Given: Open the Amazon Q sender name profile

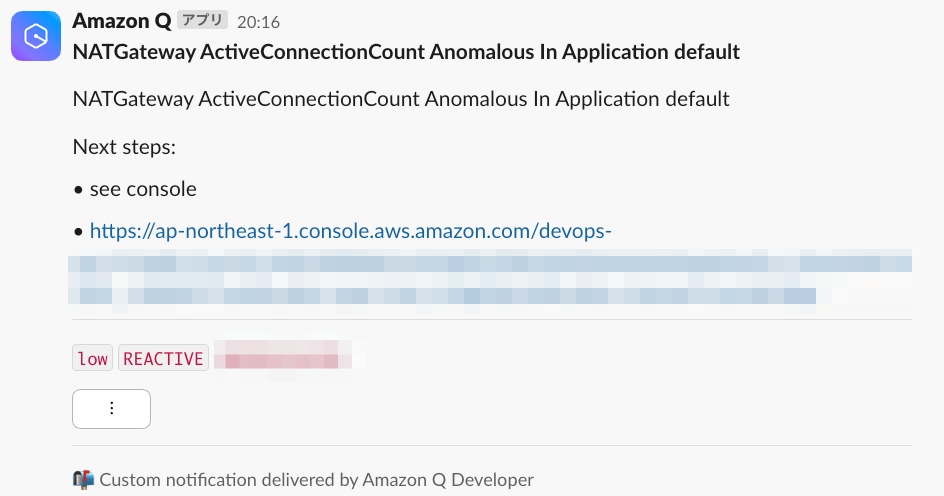Looking at the screenshot, I should (x=122, y=21).
